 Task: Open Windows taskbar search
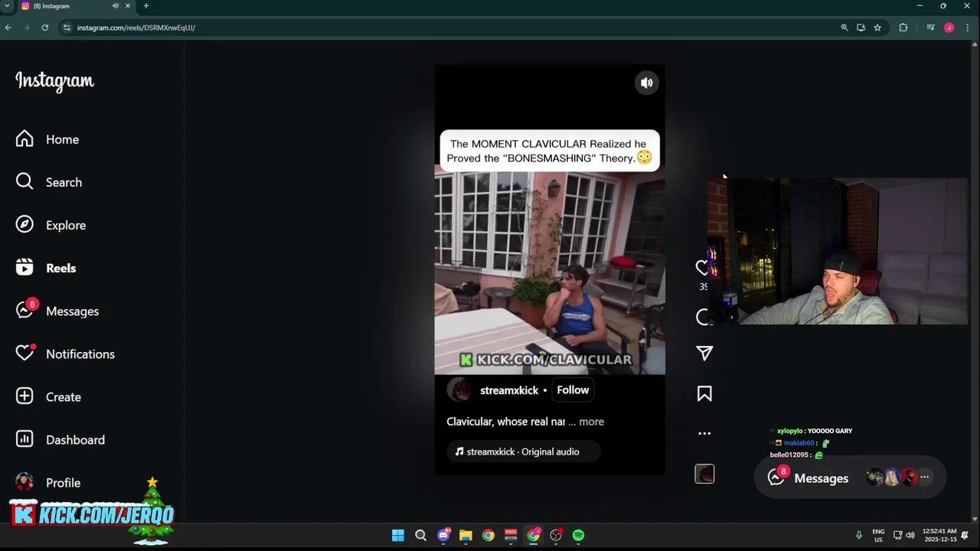420,535
